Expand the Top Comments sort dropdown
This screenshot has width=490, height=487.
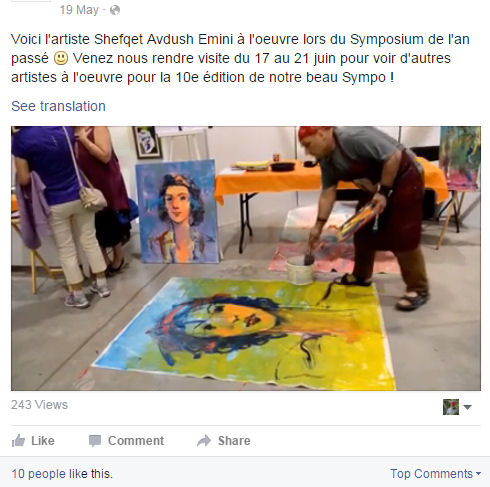pos(435,474)
